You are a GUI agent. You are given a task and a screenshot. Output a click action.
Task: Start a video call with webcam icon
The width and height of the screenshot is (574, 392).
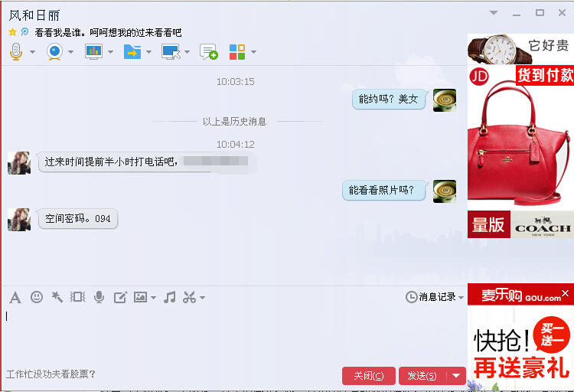pos(54,51)
